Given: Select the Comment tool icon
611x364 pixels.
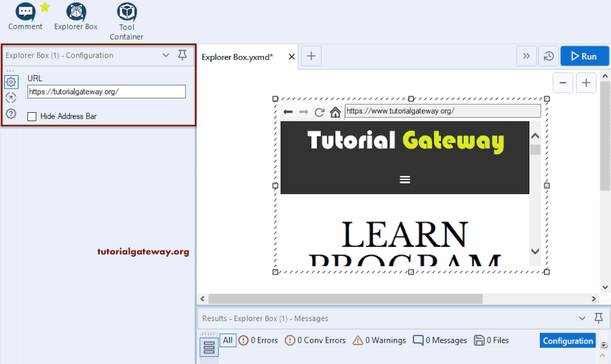Looking at the screenshot, I should (x=25, y=13).
